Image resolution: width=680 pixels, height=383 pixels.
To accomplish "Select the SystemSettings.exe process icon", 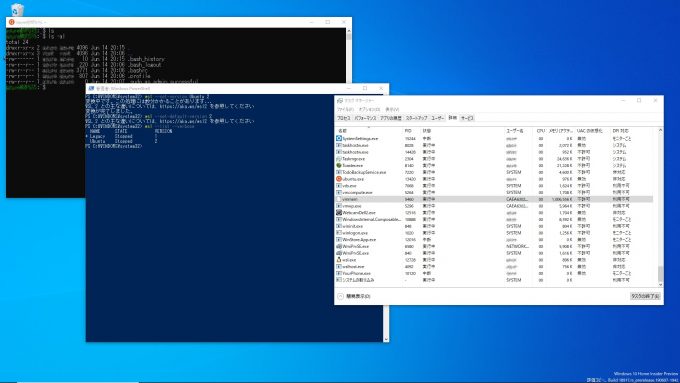I will click(339, 138).
